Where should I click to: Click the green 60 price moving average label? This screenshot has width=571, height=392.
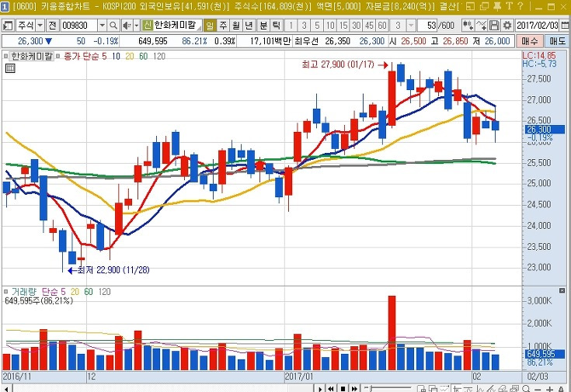(x=144, y=57)
